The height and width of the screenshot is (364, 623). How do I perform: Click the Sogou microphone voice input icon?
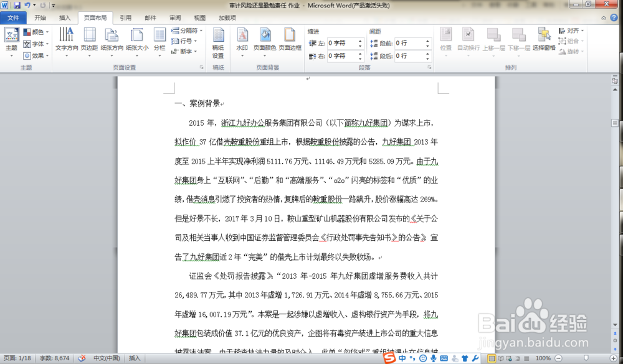434,358
